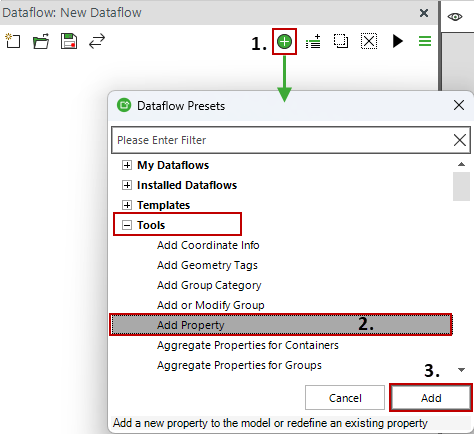Create a new dataflow with the New icon
The image size is (474, 434).
click(13, 41)
